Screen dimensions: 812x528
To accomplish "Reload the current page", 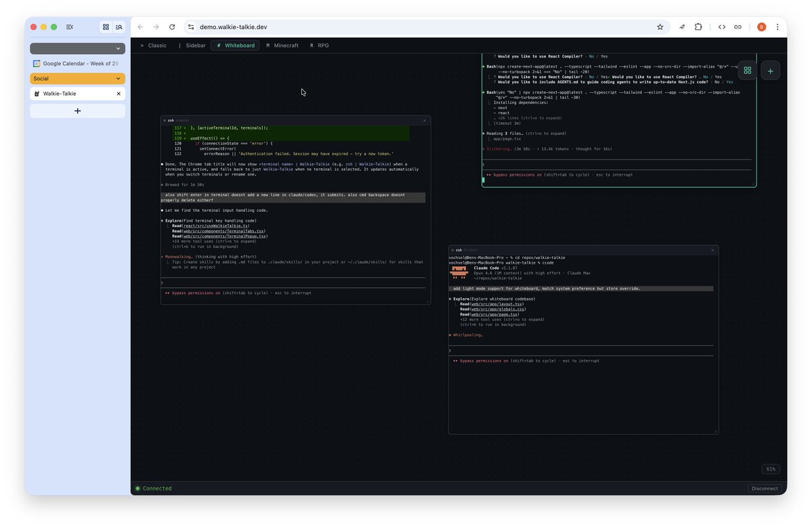I will [x=172, y=27].
